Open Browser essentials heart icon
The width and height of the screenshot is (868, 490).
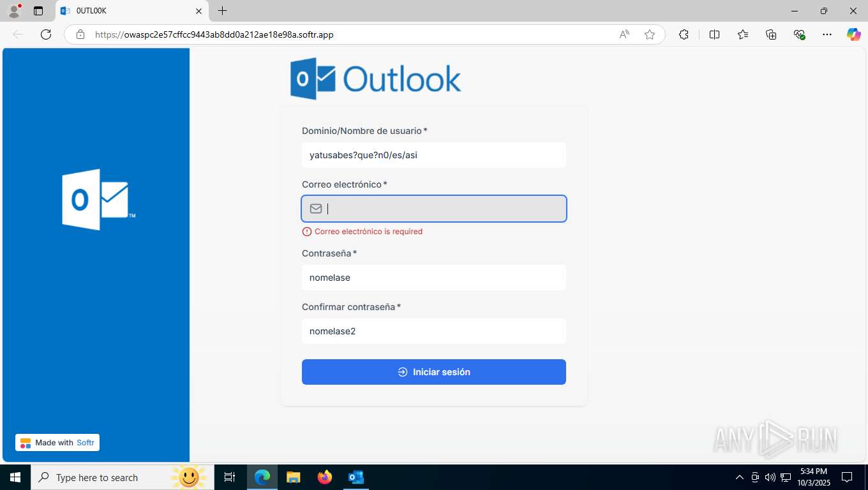[x=799, y=34]
